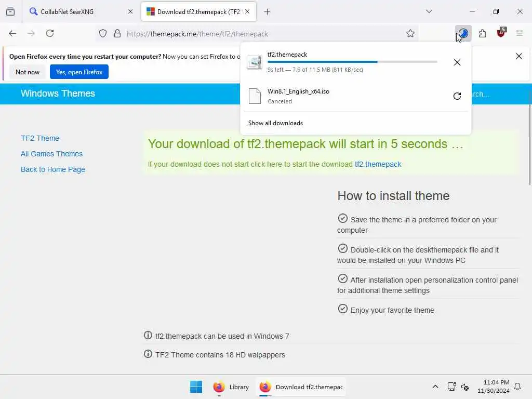Go Back to Home Page link
The width and height of the screenshot is (532, 399).
click(53, 170)
